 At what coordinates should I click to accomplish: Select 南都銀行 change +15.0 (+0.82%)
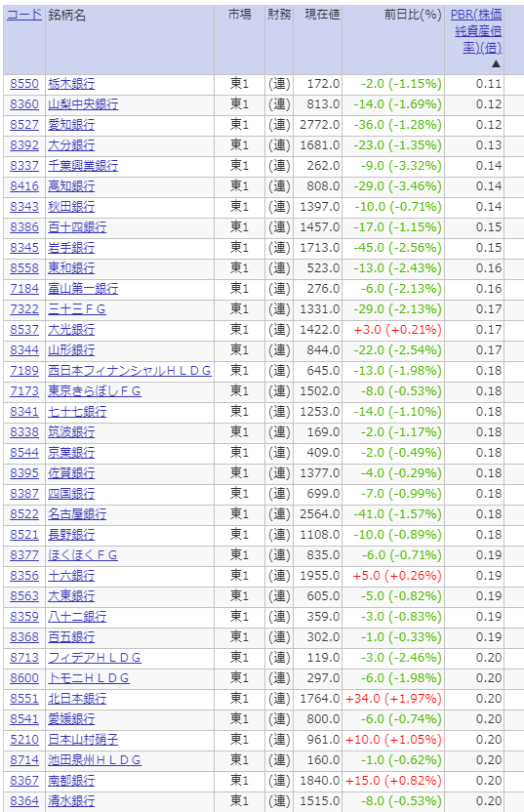tap(393, 781)
